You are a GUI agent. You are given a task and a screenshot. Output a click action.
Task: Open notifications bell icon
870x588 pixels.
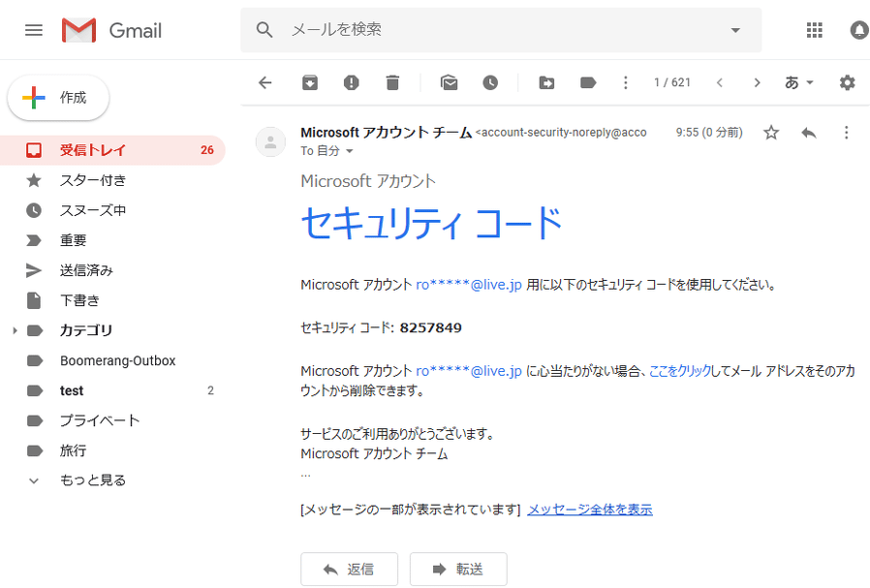coord(859,30)
